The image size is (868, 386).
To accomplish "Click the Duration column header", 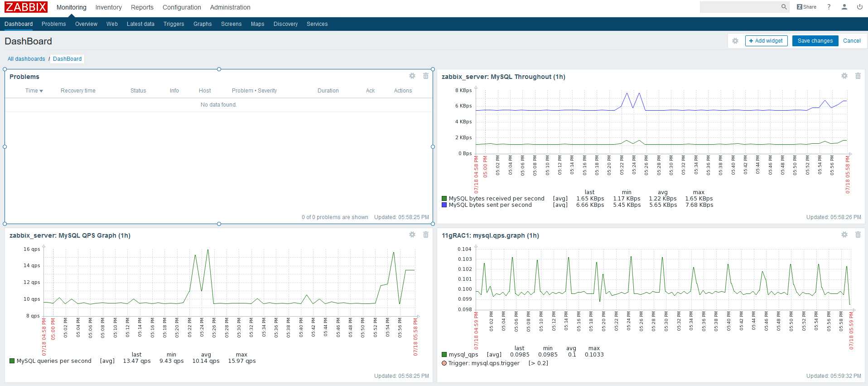I will pos(328,91).
